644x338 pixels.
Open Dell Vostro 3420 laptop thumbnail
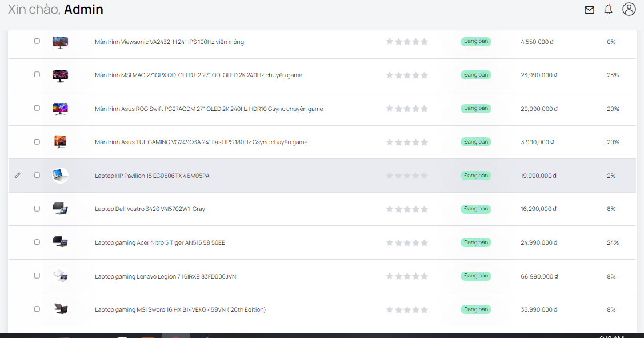click(61, 209)
